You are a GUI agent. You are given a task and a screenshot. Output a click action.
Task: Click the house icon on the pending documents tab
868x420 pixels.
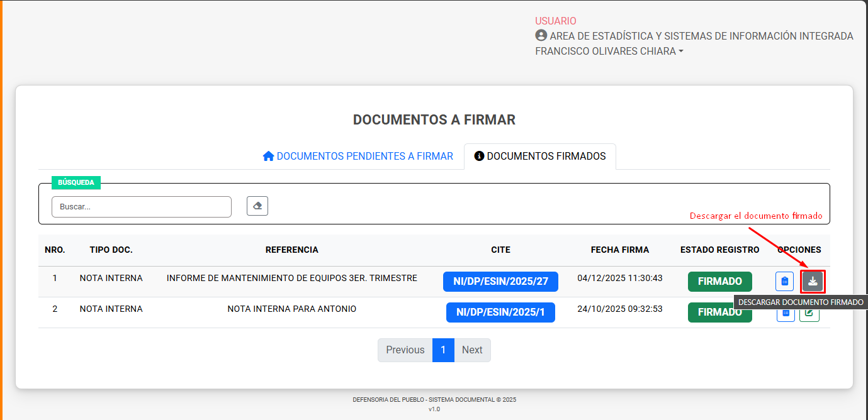point(268,157)
